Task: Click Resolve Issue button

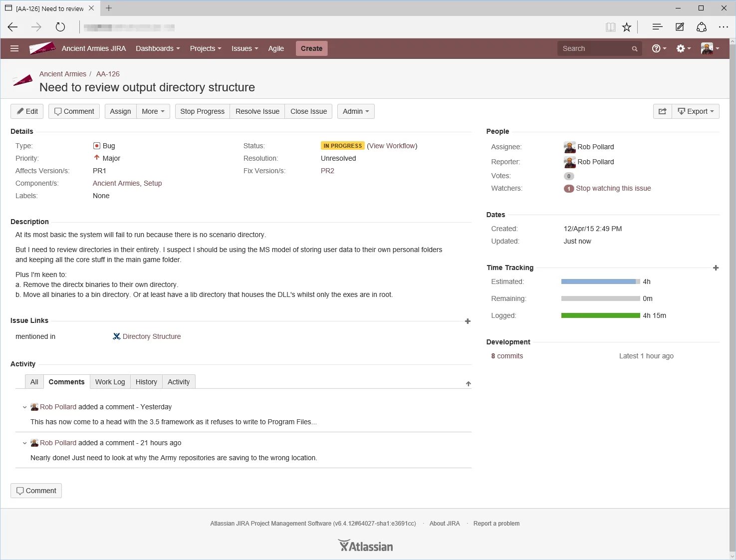Action: coord(257,111)
